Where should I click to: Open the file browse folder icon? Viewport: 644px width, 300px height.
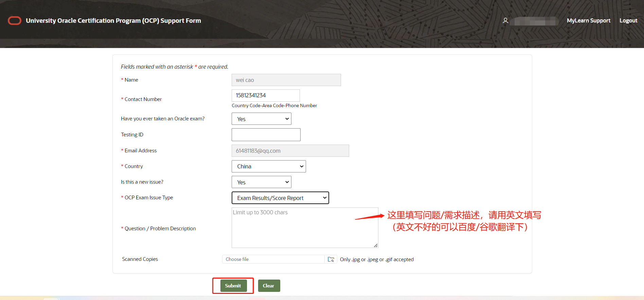(x=331, y=259)
